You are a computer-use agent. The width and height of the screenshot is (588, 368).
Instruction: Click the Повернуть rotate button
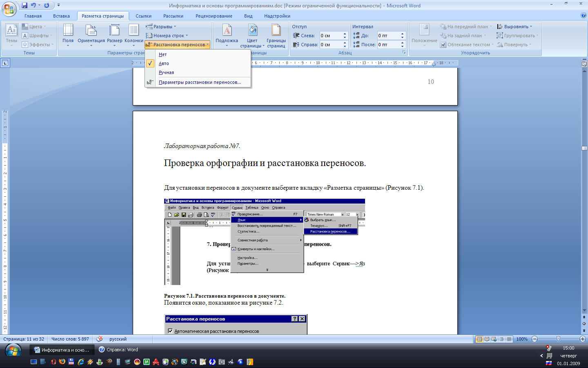click(514, 45)
